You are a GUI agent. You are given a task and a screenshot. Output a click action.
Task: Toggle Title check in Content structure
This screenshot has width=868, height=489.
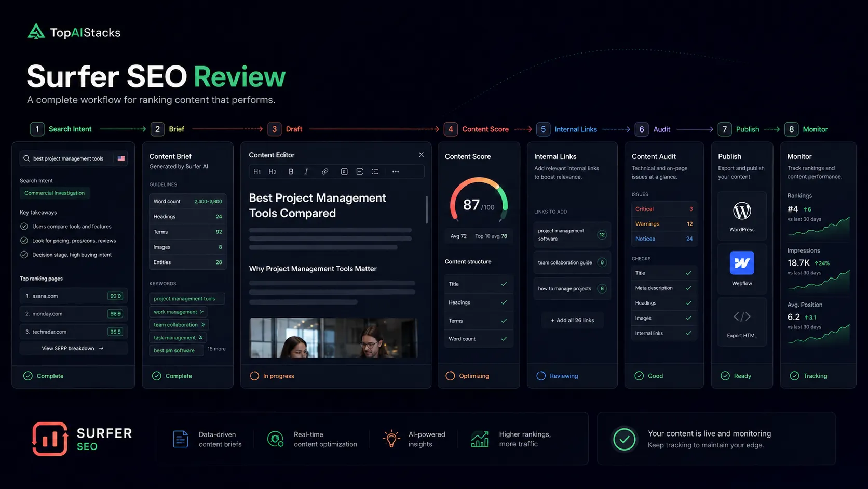[x=504, y=284]
